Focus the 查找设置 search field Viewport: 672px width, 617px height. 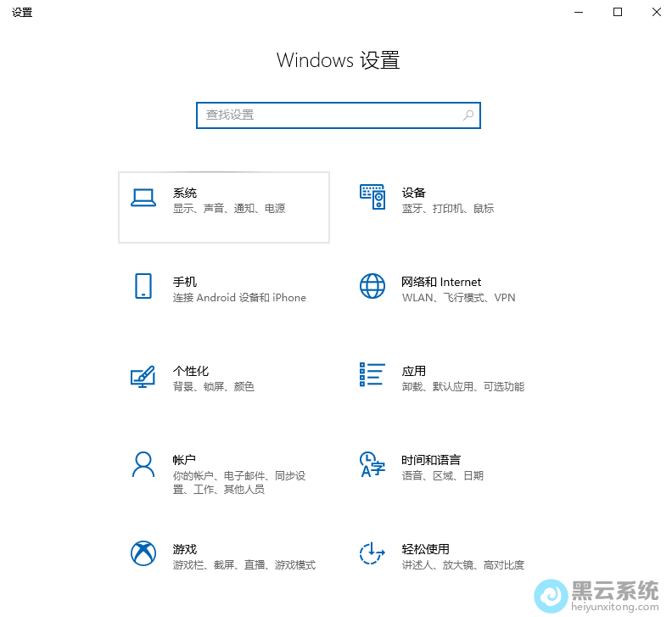(x=339, y=115)
